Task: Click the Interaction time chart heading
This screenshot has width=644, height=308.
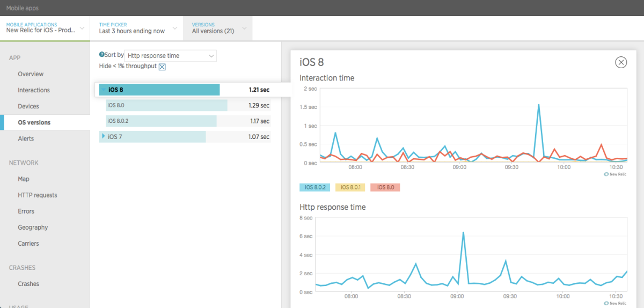Action: 327,78
